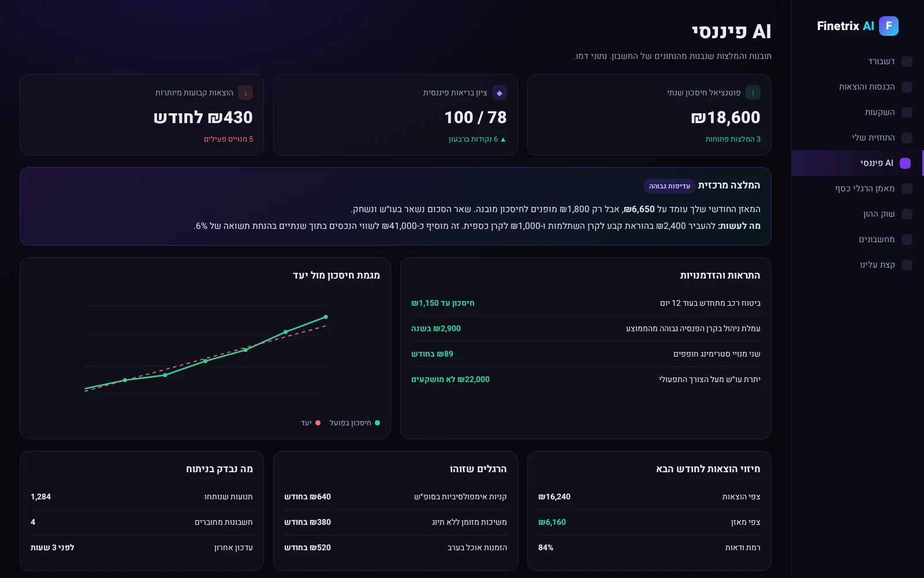The width and height of the screenshot is (924, 578).
Task: Click the purple diamond icon on financial health card
Action: (500, 92)
